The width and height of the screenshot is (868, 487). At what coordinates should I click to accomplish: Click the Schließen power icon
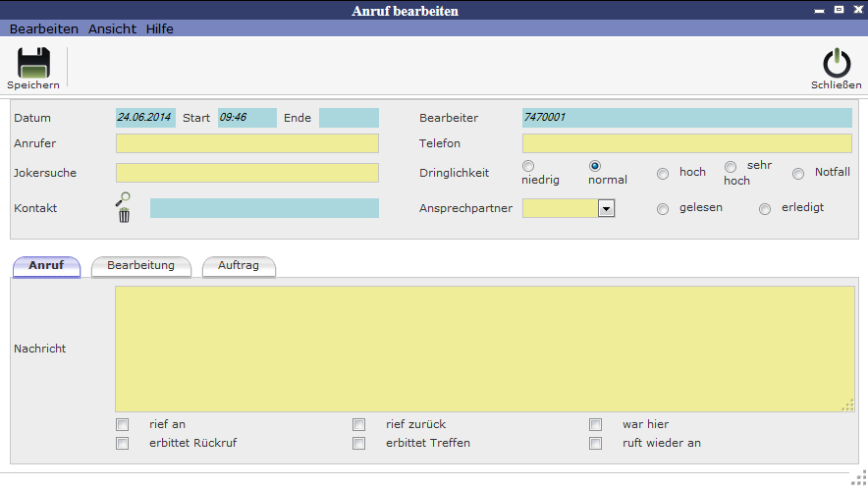pyautogui.click(x=836, y=64)
